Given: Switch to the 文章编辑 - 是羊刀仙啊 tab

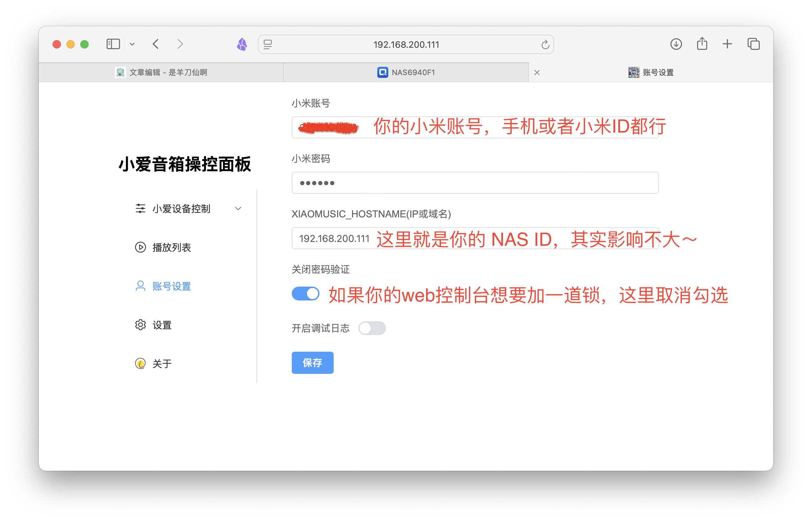Looking at the screenshot, I should (x=161, y=72).
